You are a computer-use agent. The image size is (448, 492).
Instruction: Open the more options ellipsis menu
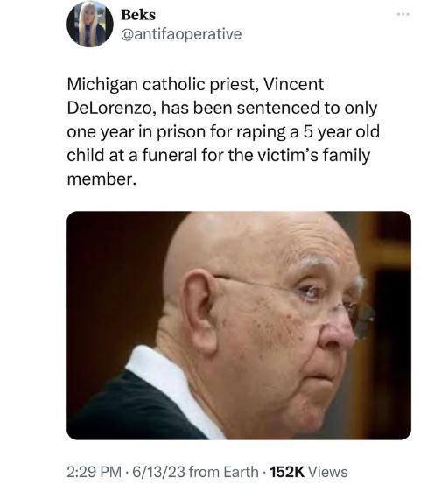pos(403,14)
